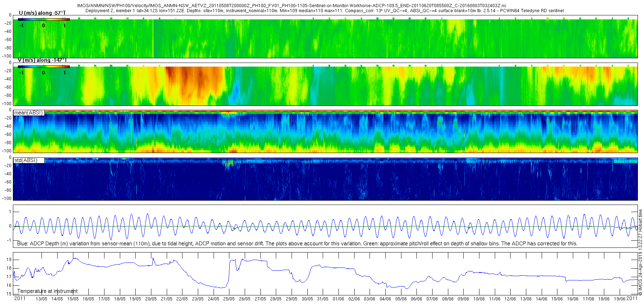Click the '2011' year label at axis end
This screenshot has height=304, width=644.
coord(632,298)
